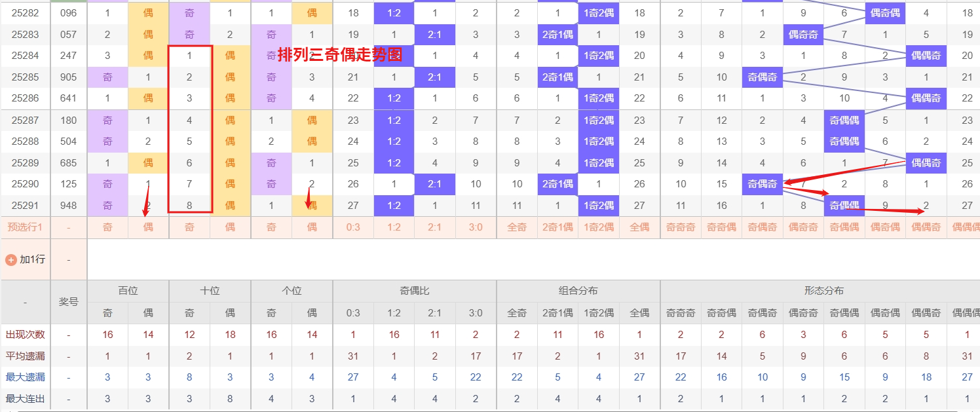This screenshot has width=980, height=412.
Task: Click the 奇偶比 column group header
Action: tap(414, 291)
